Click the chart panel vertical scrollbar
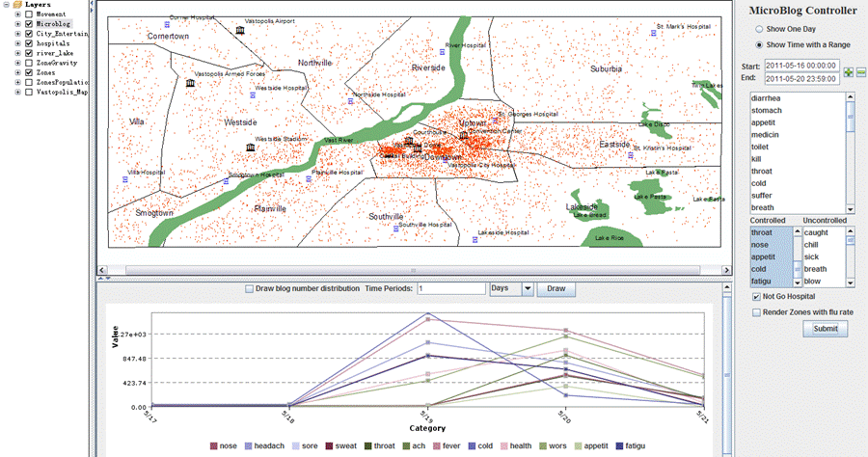868x457 pixels. point(727,369)
